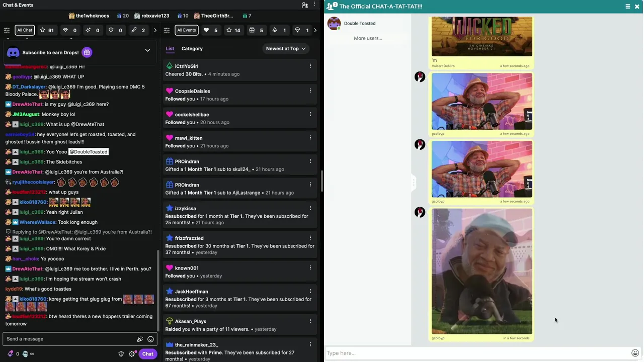Click the @DoubleToasted mention in chat
644x362 pixels.
point(88,152)
